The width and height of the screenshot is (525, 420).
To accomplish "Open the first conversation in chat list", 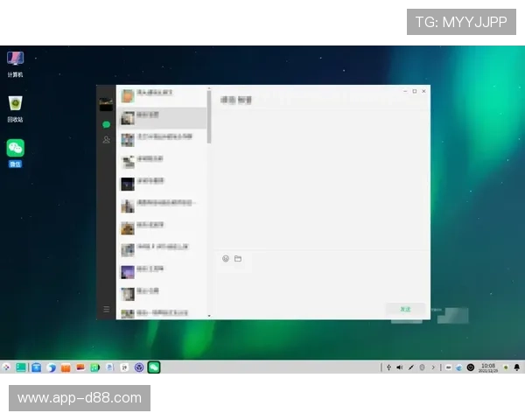I will [162, 94].
